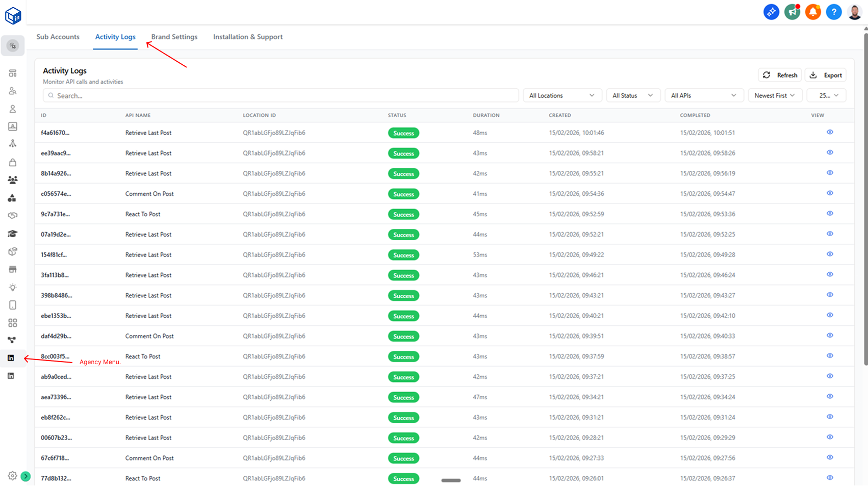The image size is (868, 488).
Task: View details of the Comment On Post log c056574e
Action: 830,193
